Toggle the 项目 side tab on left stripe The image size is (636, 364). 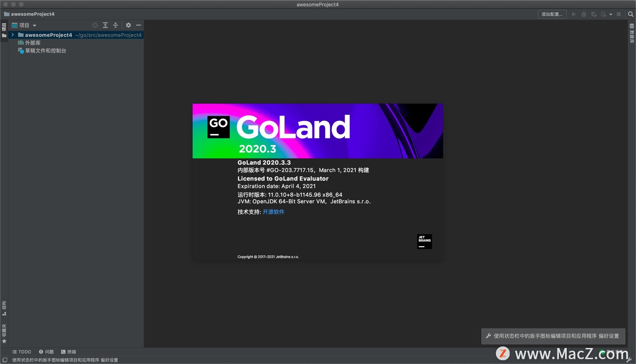4,30
